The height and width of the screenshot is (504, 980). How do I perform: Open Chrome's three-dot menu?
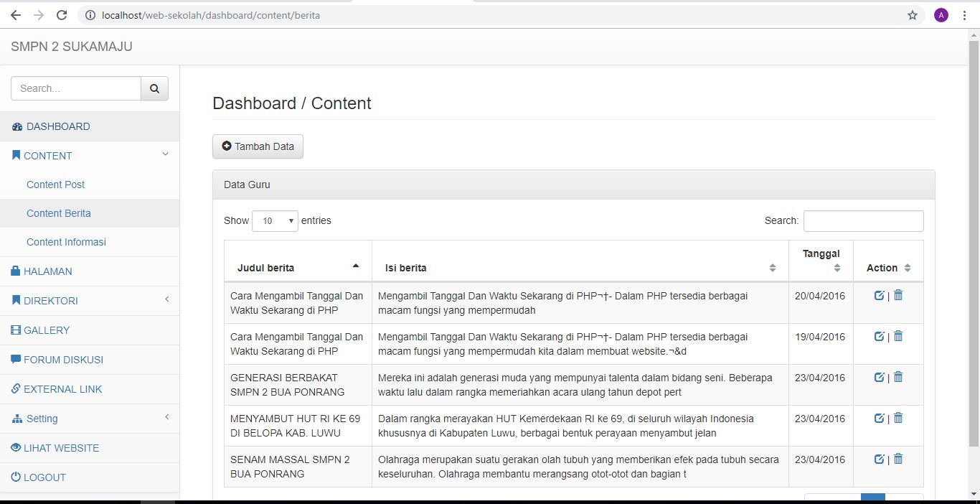pyautogui.click(x=964, y=15)
